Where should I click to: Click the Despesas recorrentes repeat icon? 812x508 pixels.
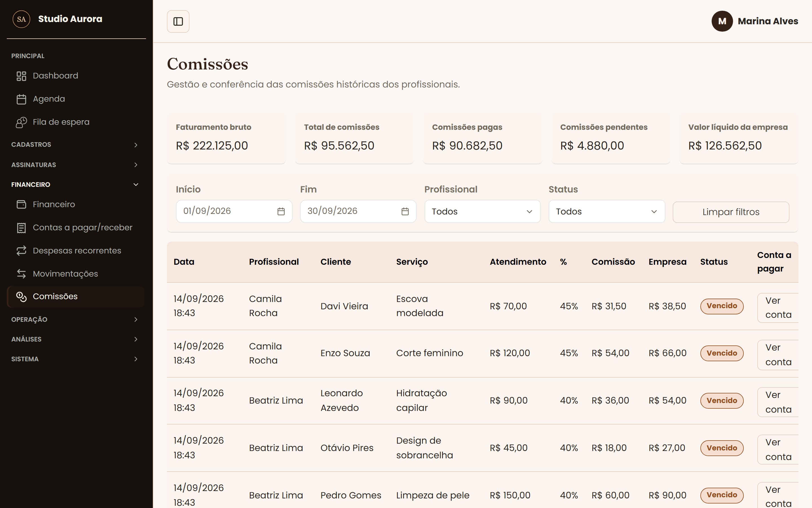[x=21, y=251]
